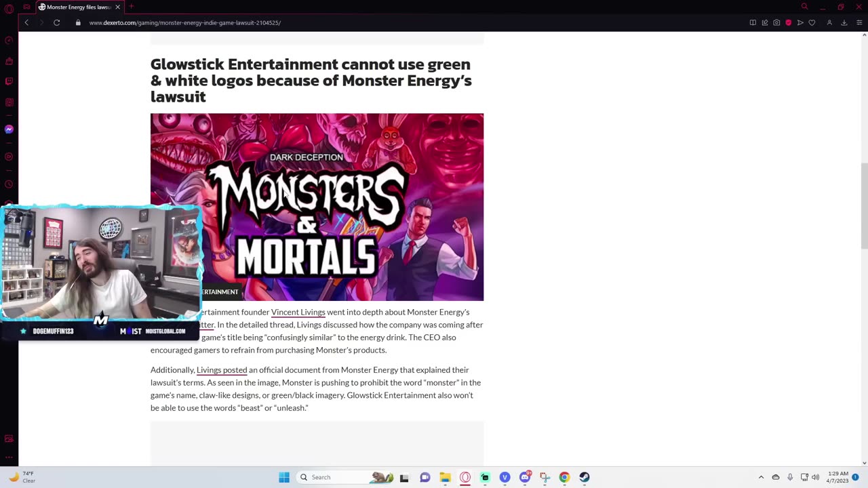Open the page edit pencil tool
This screenshot has height=488, width=868.
765,22
